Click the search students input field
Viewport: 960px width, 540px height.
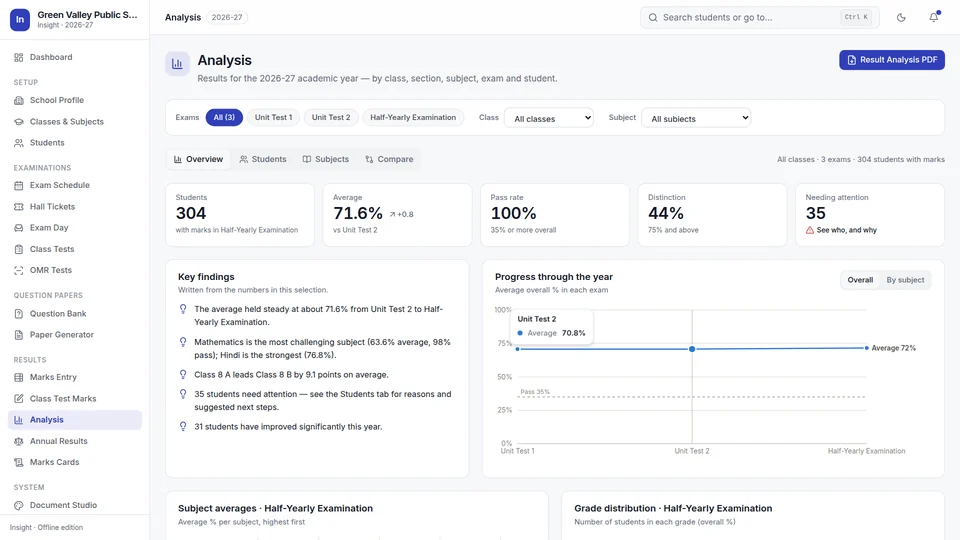click(759, 18)
